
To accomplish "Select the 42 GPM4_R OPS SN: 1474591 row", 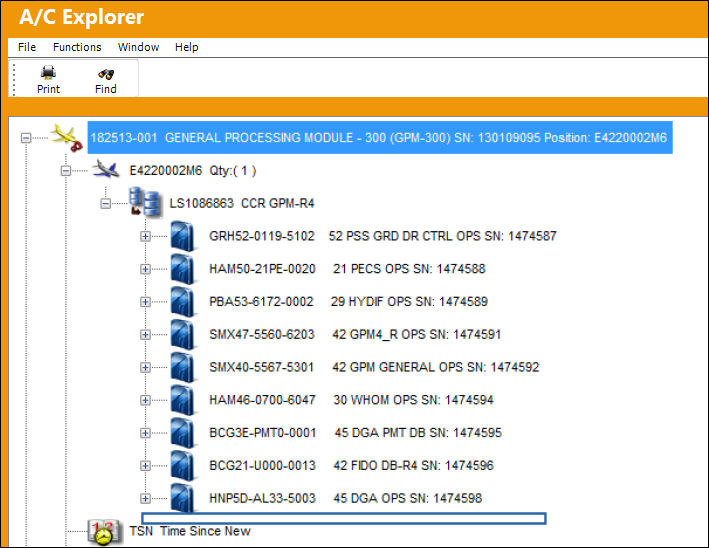I will pos(355,334).
